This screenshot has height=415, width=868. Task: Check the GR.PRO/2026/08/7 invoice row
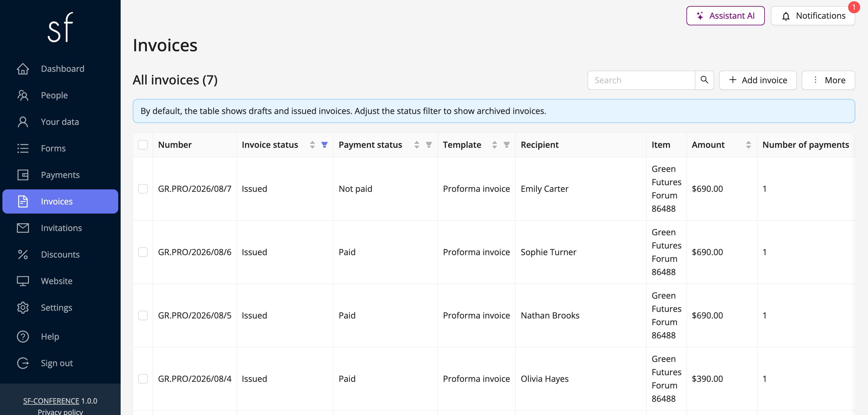click(x=143, y=188)
